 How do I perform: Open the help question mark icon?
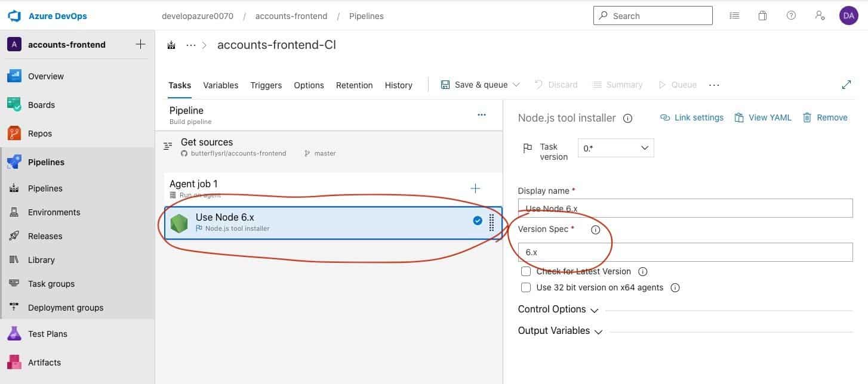(x=791, y=16)
